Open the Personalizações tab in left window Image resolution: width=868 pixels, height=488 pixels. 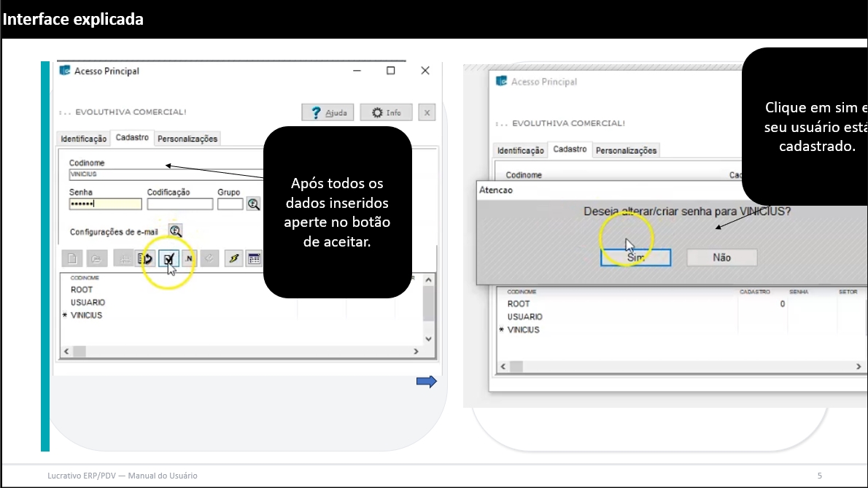click(187, 139)
